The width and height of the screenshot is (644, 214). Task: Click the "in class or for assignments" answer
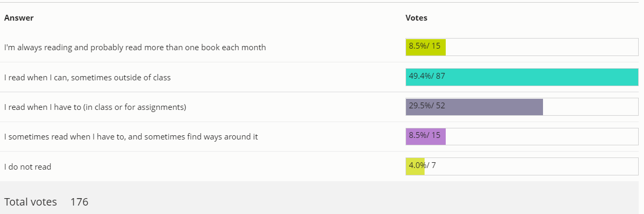(x=95, y=107)
